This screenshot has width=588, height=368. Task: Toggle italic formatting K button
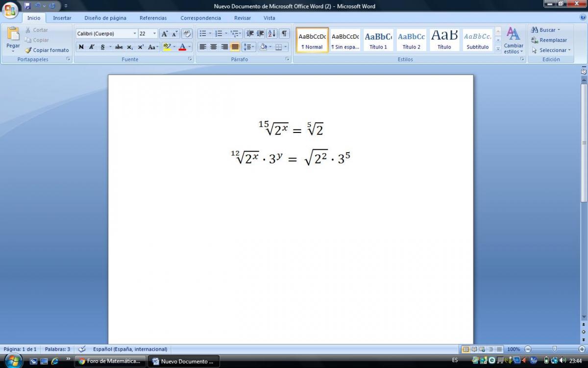click(92, 47)
